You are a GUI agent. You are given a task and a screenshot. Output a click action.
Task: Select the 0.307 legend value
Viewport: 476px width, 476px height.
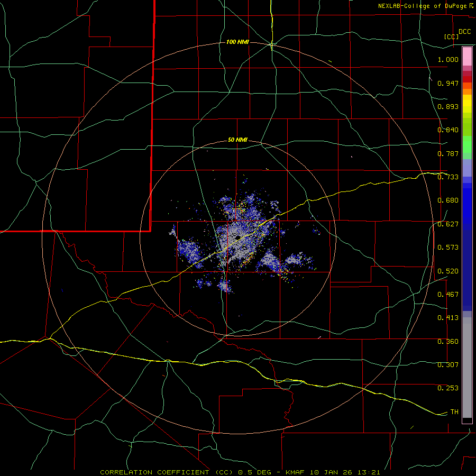click(448, 365)
